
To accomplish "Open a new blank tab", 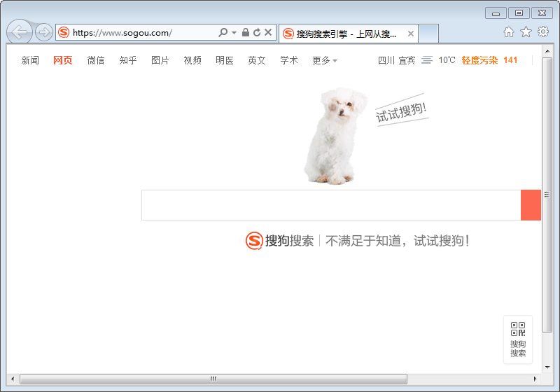I will [x=428, y=34].
